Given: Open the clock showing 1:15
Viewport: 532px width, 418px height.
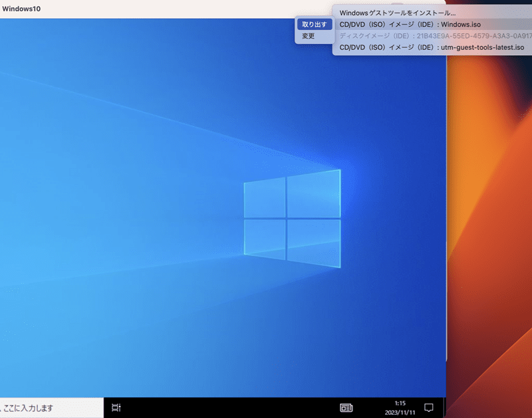Looking at the screenshot, I should pos(400,403).
